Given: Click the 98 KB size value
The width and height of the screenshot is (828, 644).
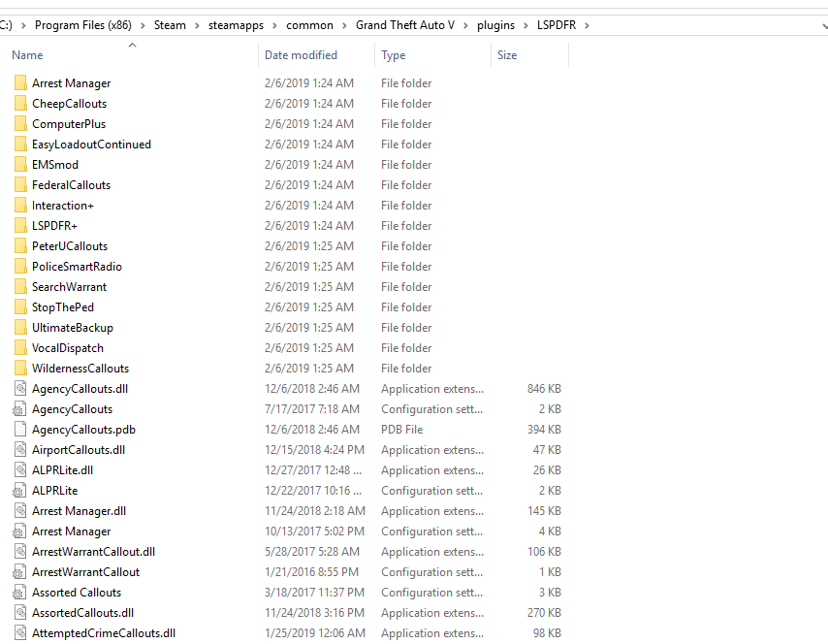Looking at the screenshot, I should pos(547,632).
